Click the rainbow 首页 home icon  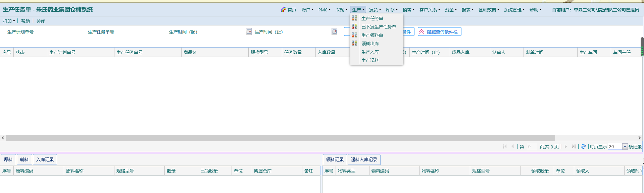tap(284, 9)
